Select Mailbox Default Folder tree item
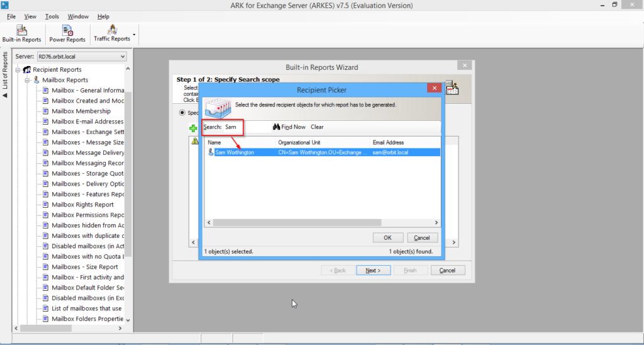 pos(87,288)
